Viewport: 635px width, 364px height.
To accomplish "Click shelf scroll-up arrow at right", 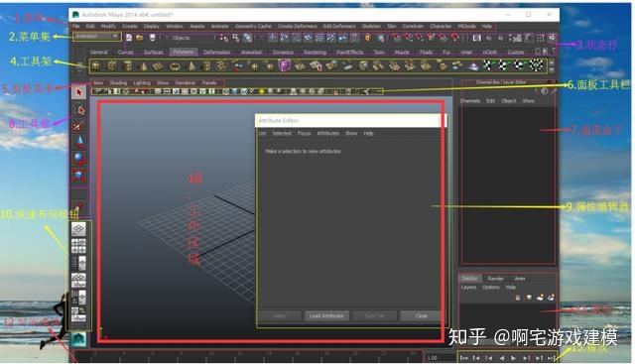I will point(552,62).
